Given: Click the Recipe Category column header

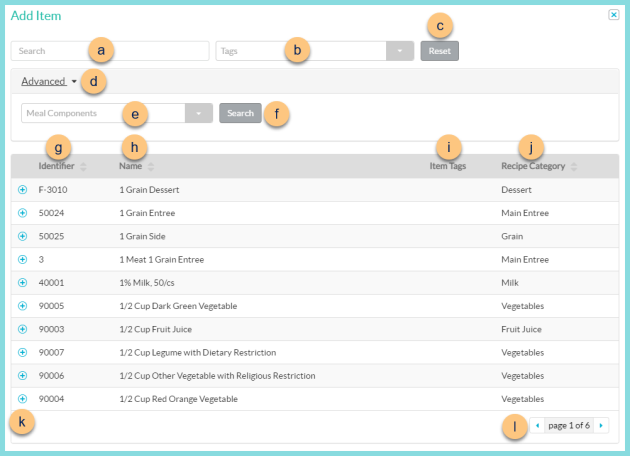Looking at the screenshot, I should 533,166.
